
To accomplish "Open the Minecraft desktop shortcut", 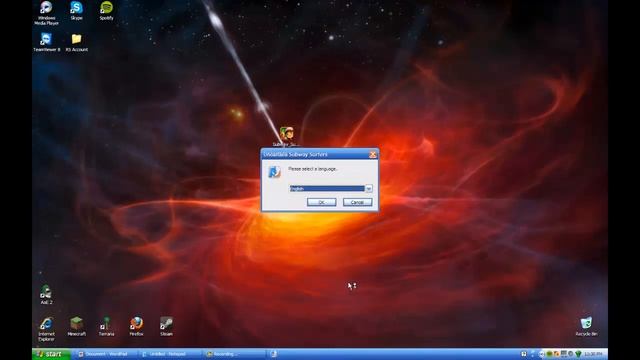I will [x=76, y=327].
